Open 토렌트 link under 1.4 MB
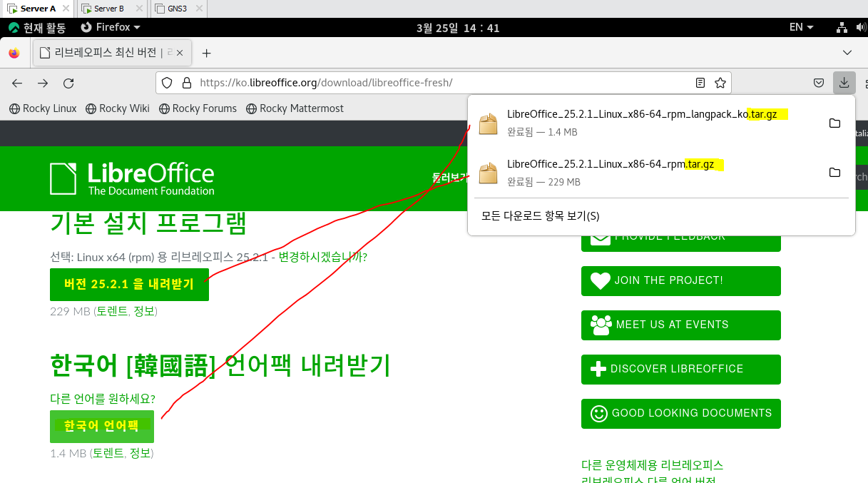868x483 pixels. click(108, 453)
